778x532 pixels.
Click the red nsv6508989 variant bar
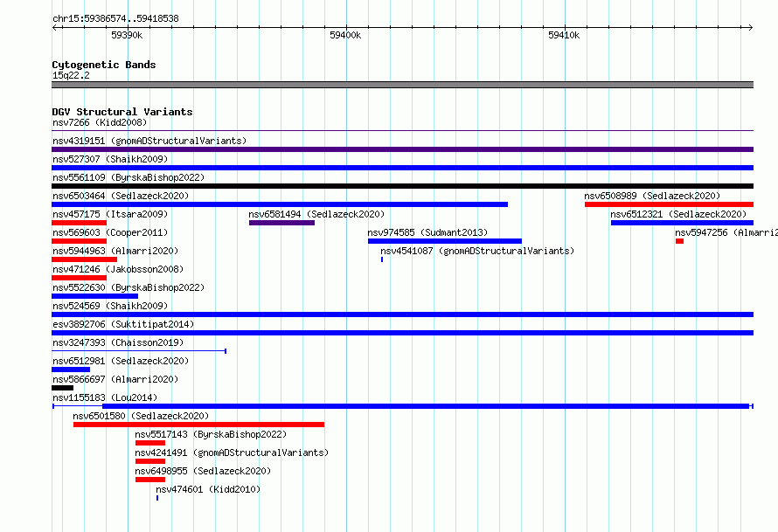tap(669, 204)
